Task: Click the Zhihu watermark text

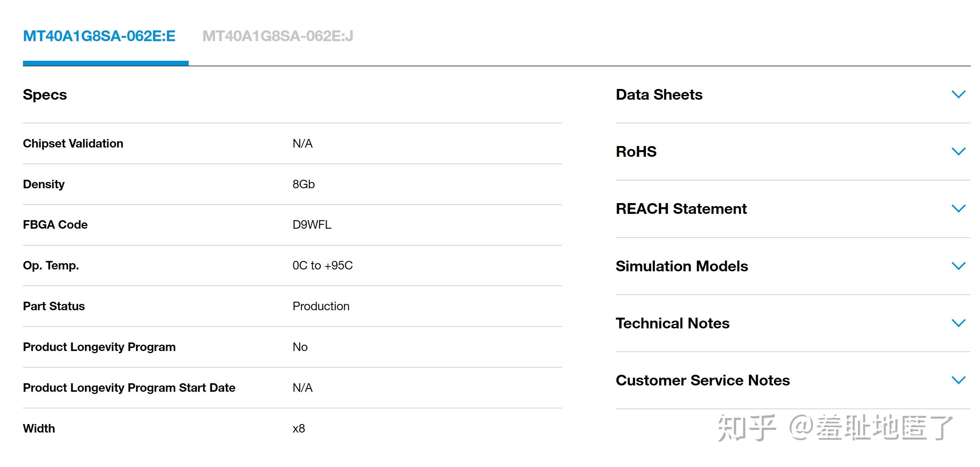Action: 835,428
